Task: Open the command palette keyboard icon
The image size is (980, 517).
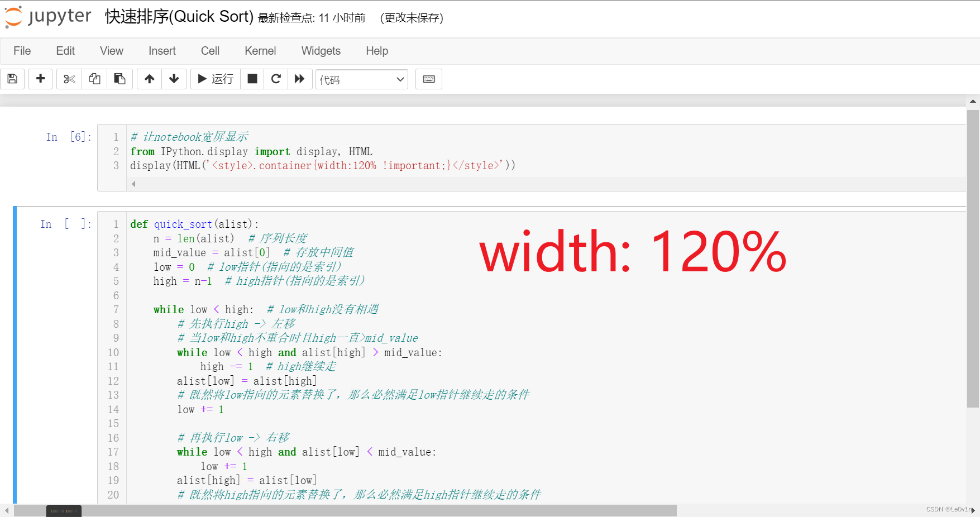Action: click(x=429, y=79)
